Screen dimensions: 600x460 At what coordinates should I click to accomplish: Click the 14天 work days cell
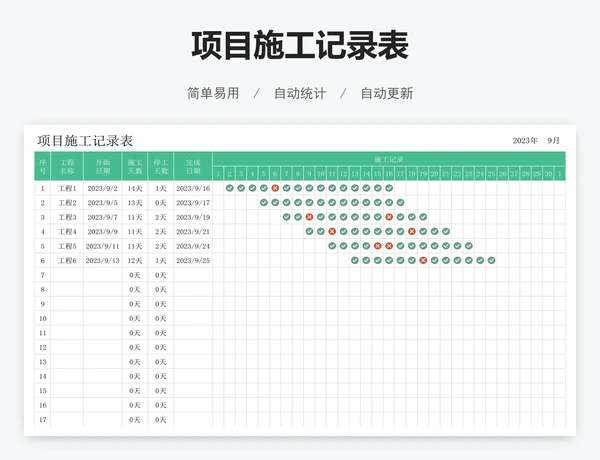pos(135,188)
